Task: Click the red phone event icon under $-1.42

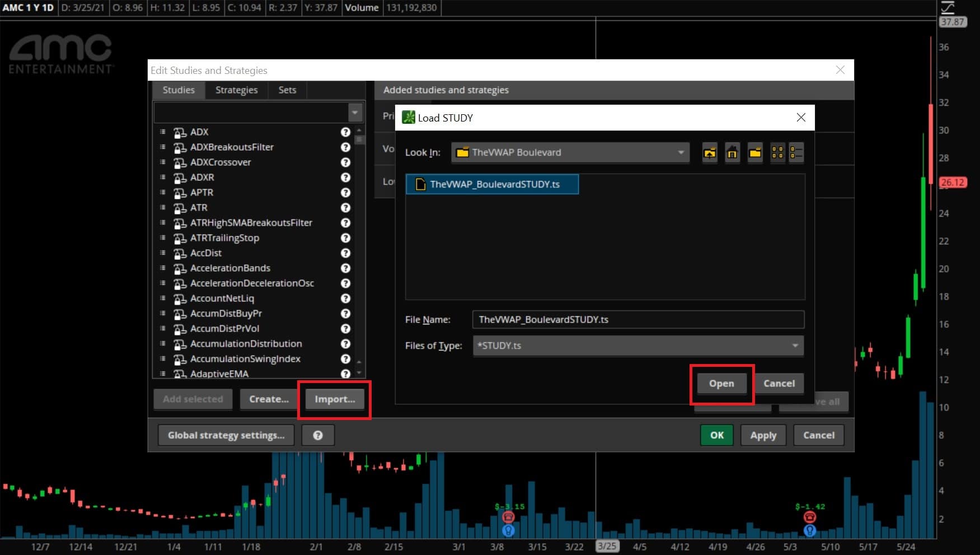Action: 810,517
